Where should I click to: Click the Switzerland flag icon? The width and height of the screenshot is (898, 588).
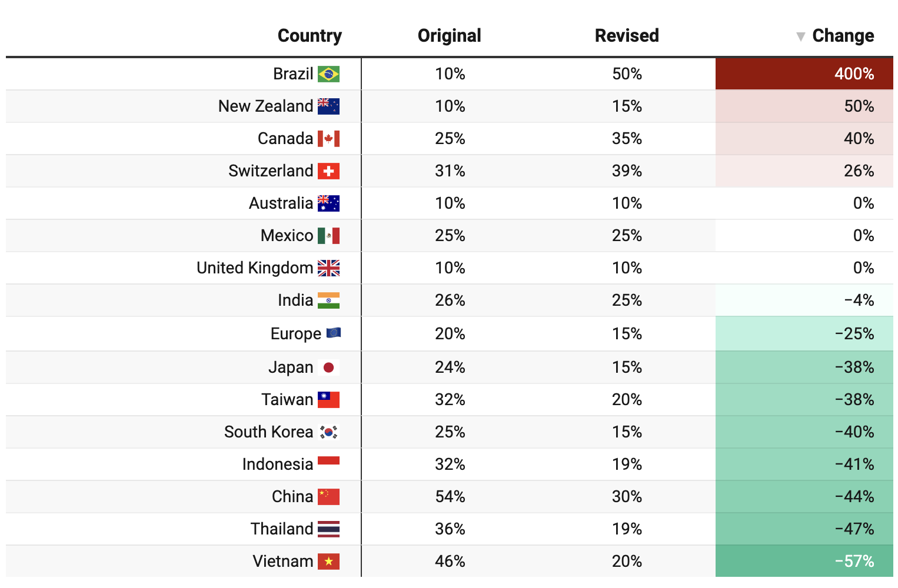tap(328, 171)
